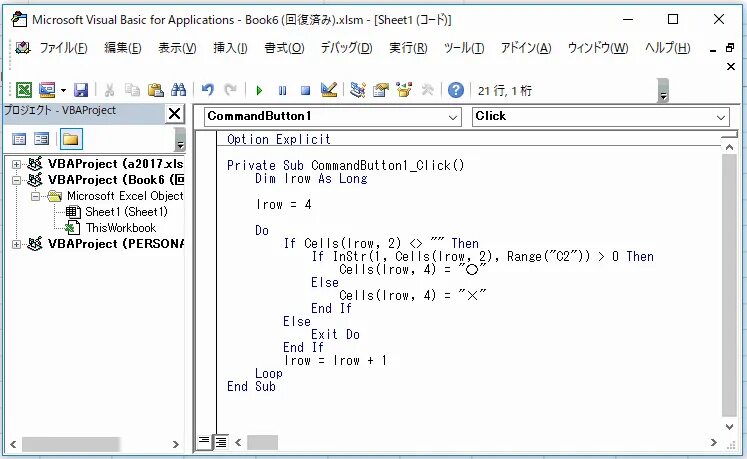Click the code window vertical scrollbar
747x459 pixels.
(729, 285)
